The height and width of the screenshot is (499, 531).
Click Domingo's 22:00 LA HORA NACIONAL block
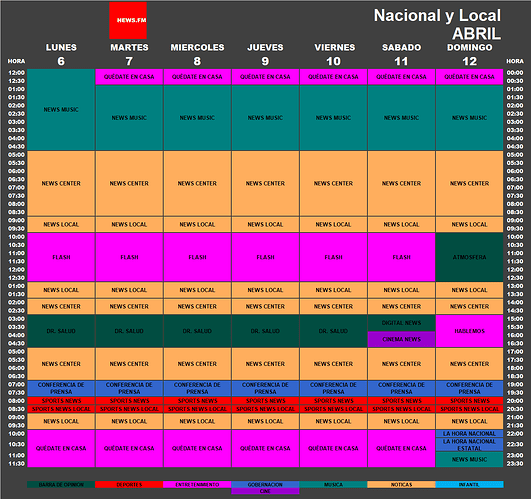(469, 434)
